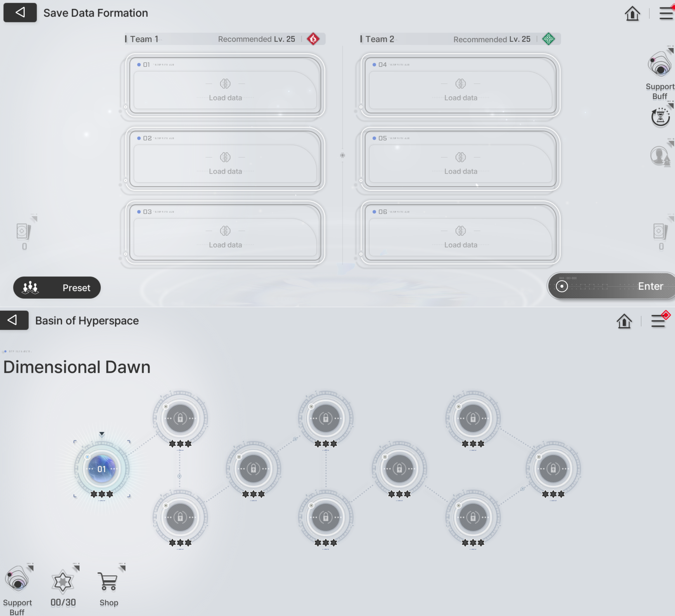Viewport: 675px width, 616px height.
Task: Open hamburger menu in Basin of Hyperspace
Action: [658, 321]
